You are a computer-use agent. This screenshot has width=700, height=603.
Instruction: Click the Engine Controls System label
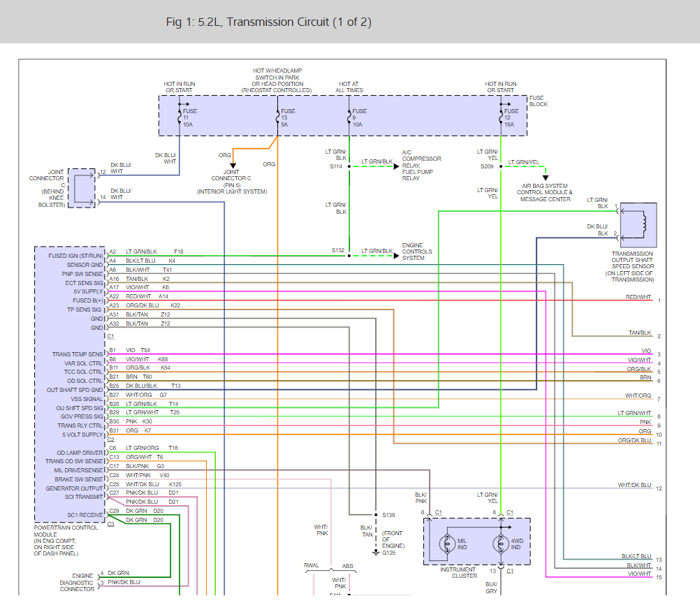(417, 252)
